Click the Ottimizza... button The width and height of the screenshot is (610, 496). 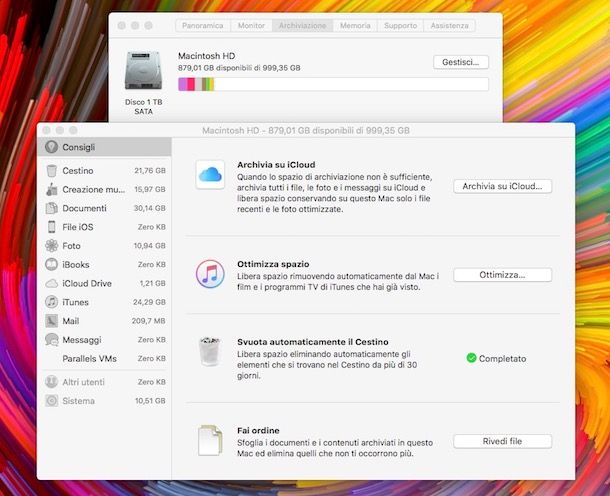[502, 275]
